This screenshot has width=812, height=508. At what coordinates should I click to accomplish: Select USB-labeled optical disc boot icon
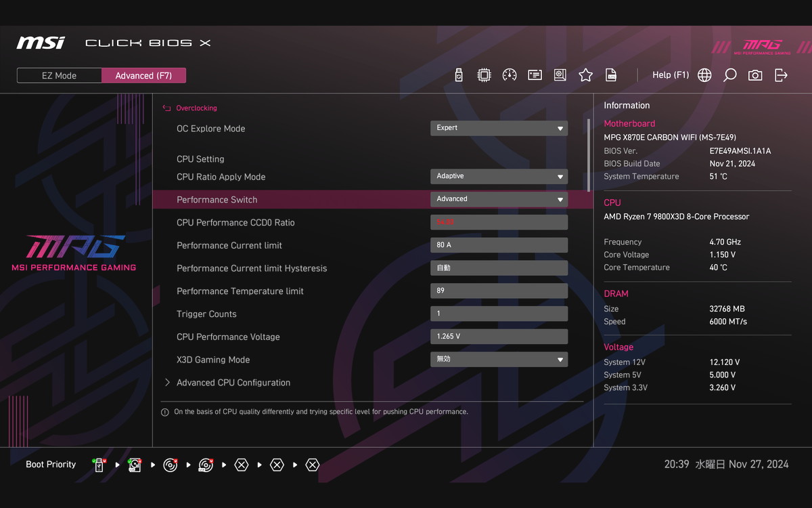click(x=206, y=465)
